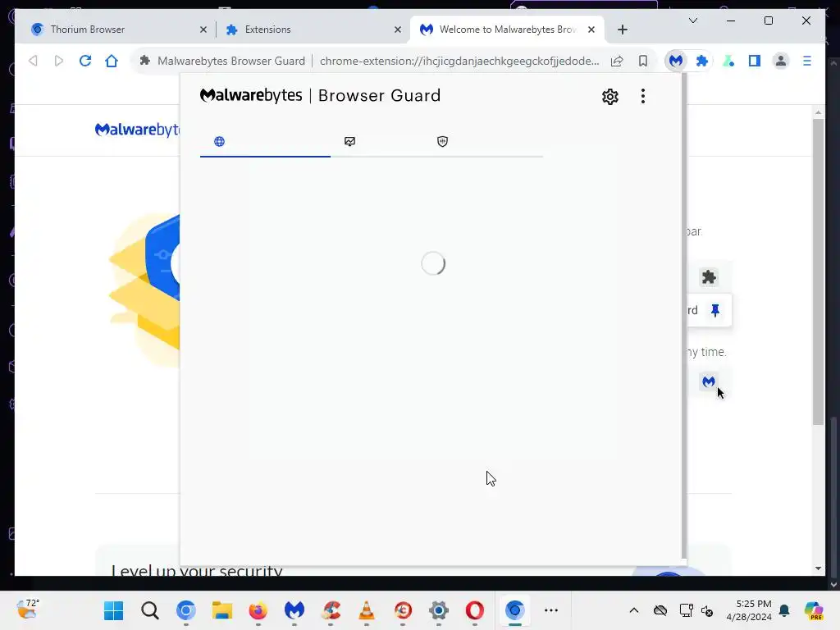The width and height of the screenshot is (840, 630).
Task: Open the Windows Start menu
Action: 113,610
